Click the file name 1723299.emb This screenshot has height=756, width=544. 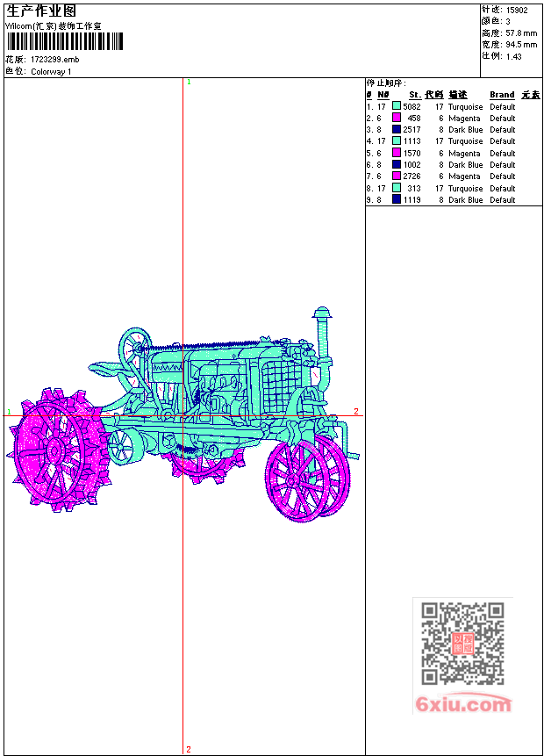pos(55,60)
